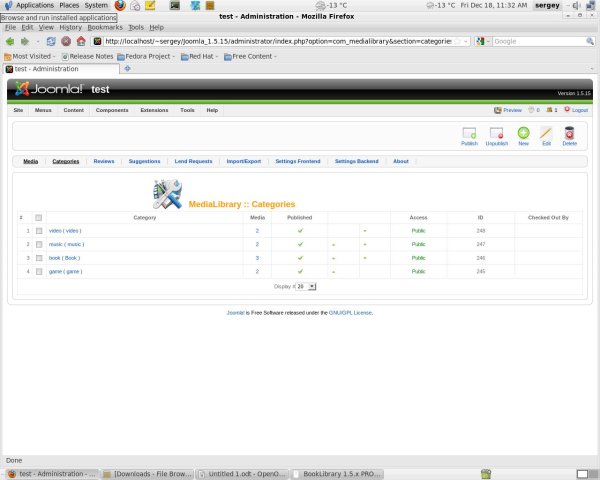Screen dimensions: 600x480
Task: Tick the checkbox for game category
Action: click(x=39, y=271)
